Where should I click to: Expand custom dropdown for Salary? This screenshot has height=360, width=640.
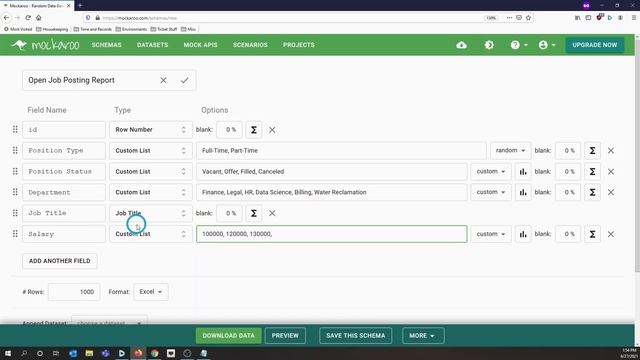491,234
